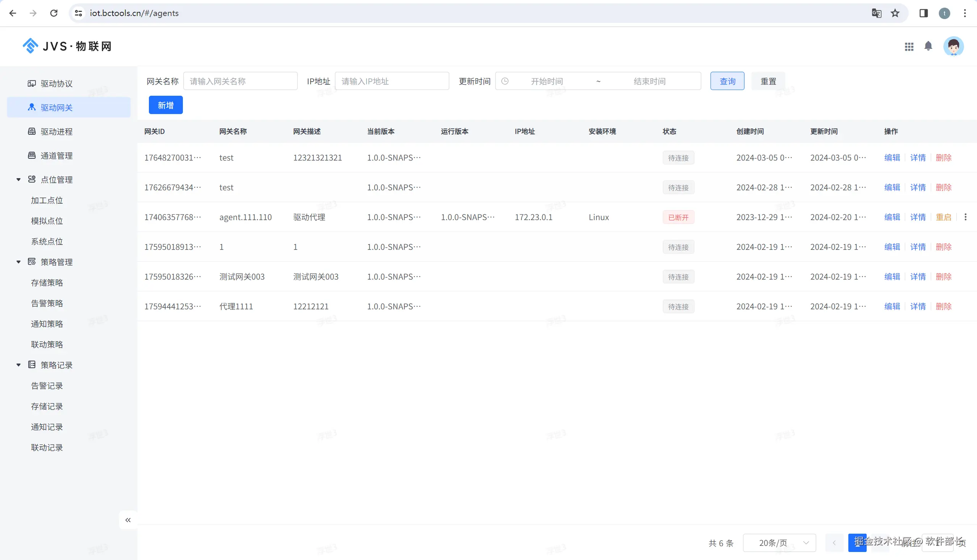Screen dimensions: 977x560
Task: Click the clock icon in date range field
Action: pos(505,81)
